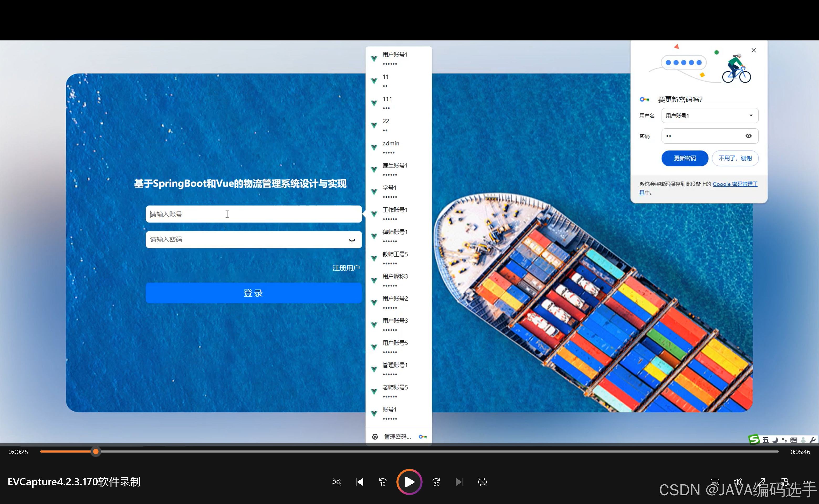Open Google 密码管理工具 link
Screen dimensions: 819x504
[735, 184]
